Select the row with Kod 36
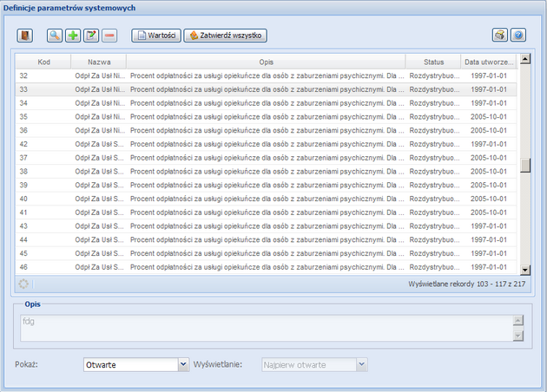The image size is (547, 392). pyautogui.click(x=266, y=130)
